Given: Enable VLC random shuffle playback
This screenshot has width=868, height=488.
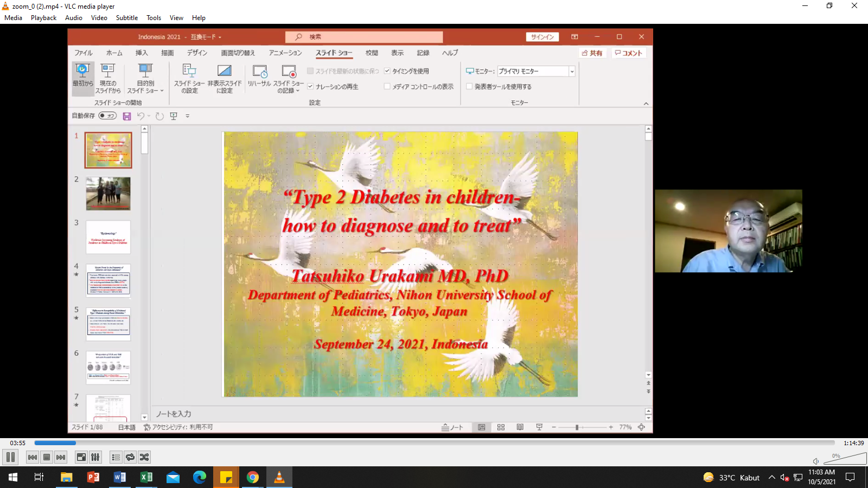Looking at the screenshot, I should 144,457.
